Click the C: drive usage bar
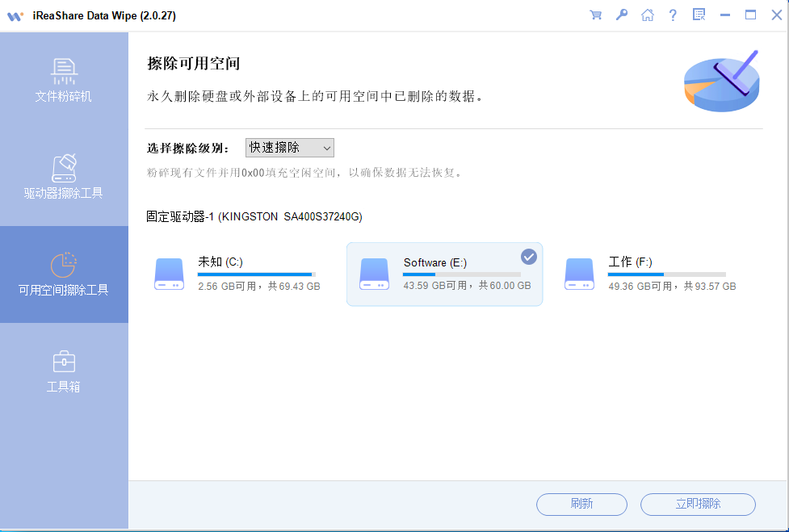This screenshot has width=789, height=532. tap(257, 274)
